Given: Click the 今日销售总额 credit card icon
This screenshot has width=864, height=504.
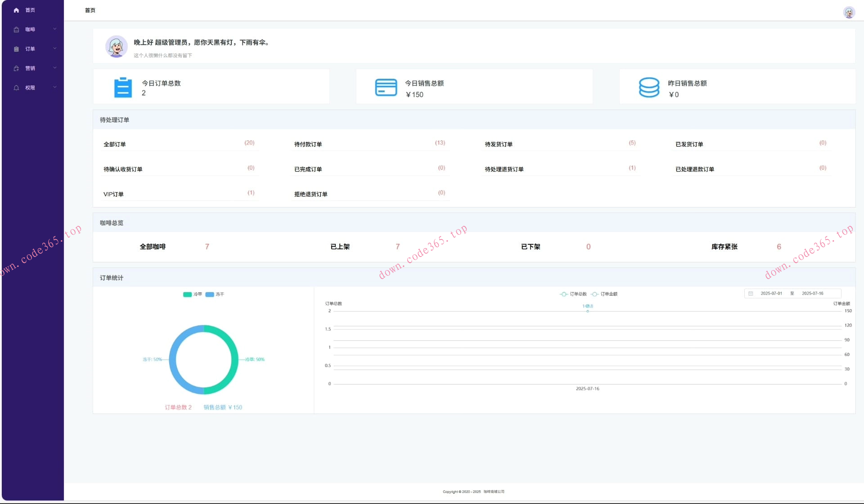Looking at the screenshot, I should click(x=386, y=88).
